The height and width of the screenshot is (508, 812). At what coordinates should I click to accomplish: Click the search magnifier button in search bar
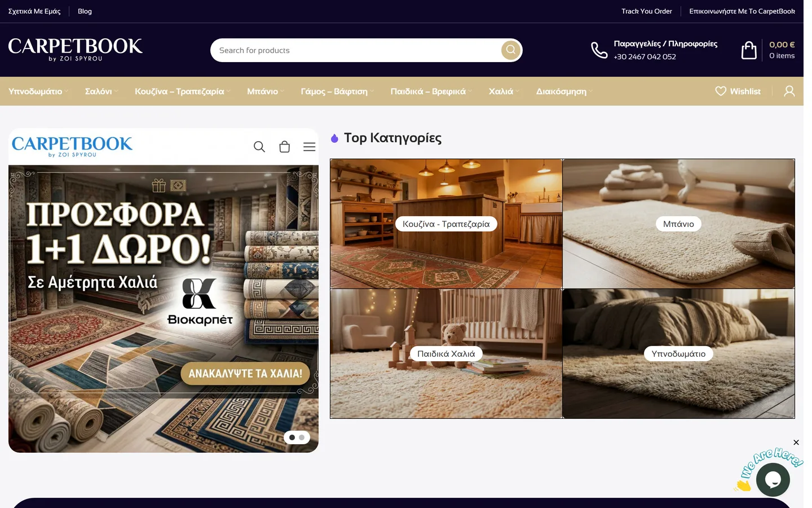pos(510,50)
